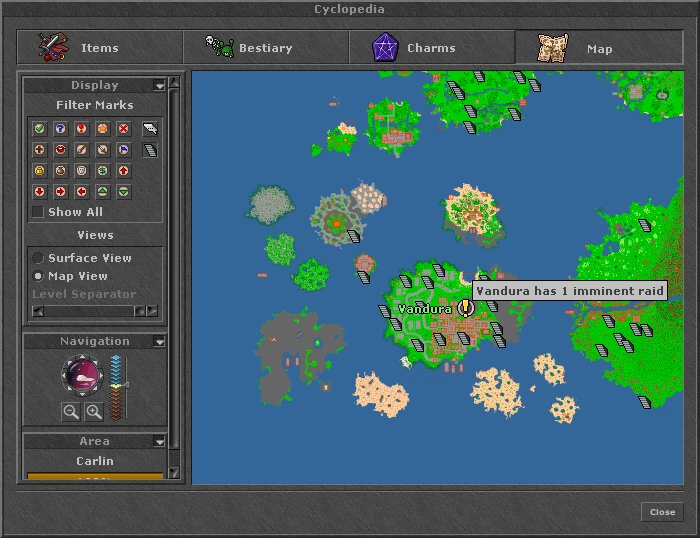The height and width of the screenshot is (538, 700).
Task: Filter by the brown temple cross mark
Action: (39, 150)
